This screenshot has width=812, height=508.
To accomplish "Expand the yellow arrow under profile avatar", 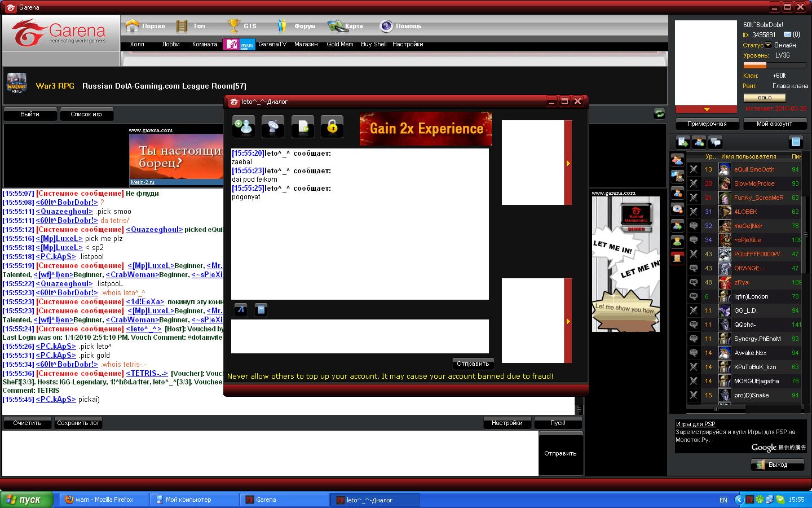I will coord(707,110).
